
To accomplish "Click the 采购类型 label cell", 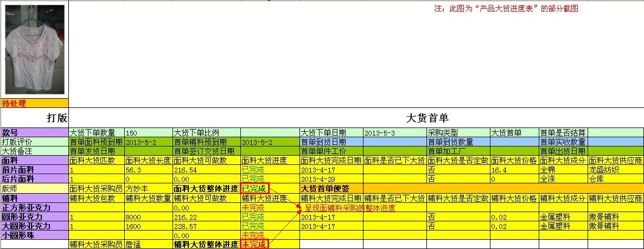I will pos(458,133).
